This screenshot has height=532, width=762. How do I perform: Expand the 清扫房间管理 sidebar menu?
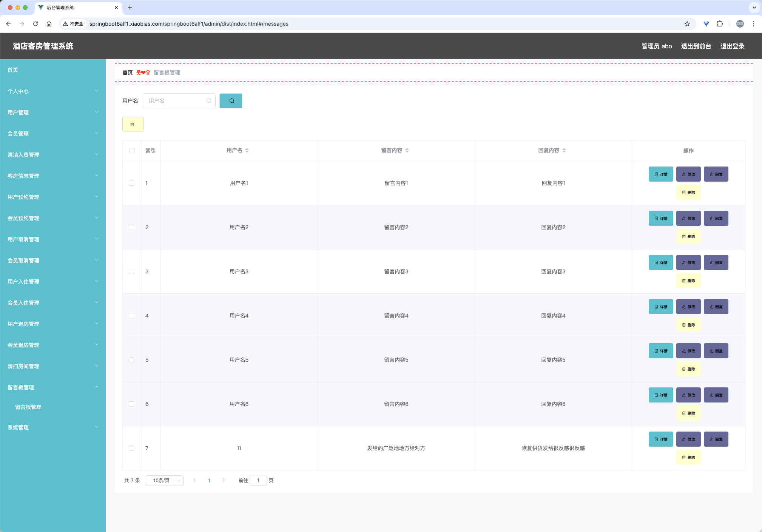(x=53, y=366)
